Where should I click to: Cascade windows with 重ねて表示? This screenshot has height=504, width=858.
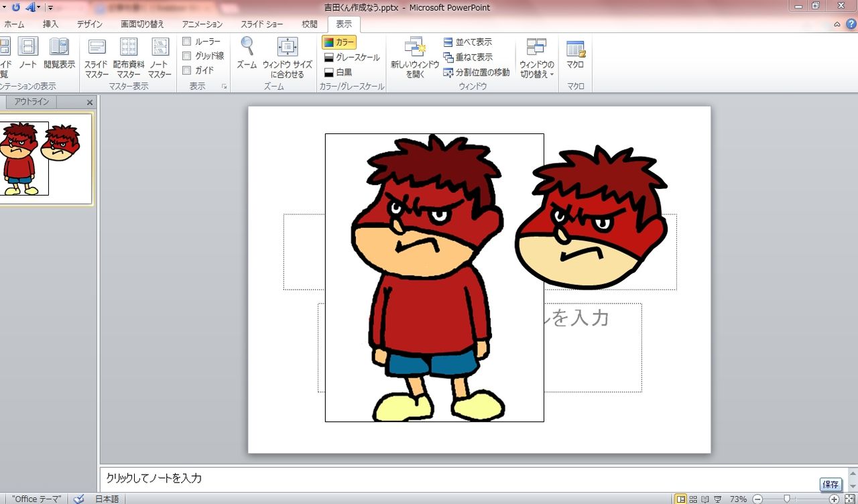pyautogui.click(x=468, y=58)
